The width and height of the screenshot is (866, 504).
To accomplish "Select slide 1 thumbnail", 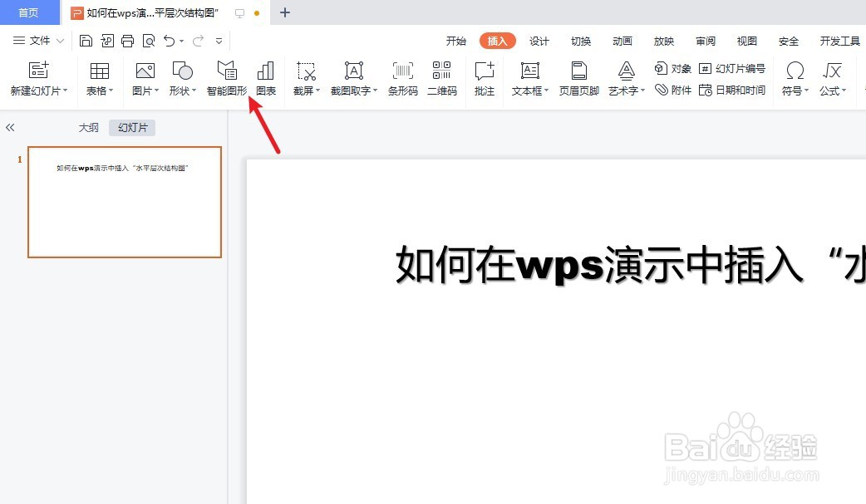I will [x=125, y=202].
